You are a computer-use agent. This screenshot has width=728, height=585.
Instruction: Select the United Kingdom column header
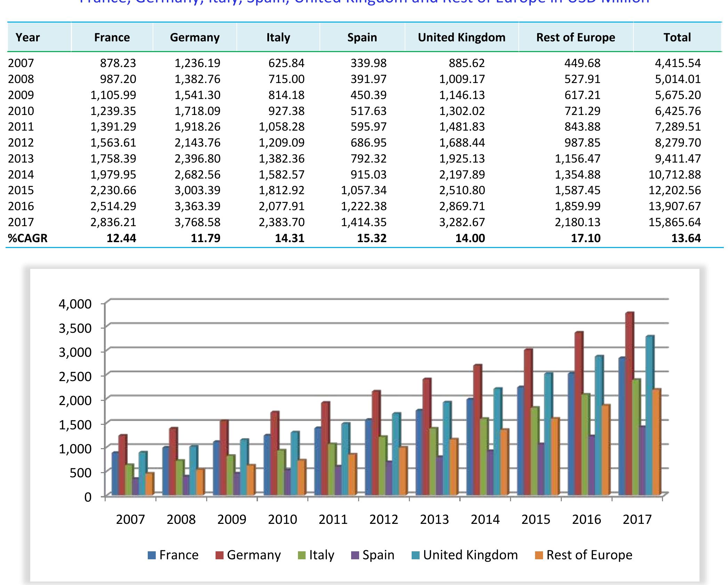point(462,37)
